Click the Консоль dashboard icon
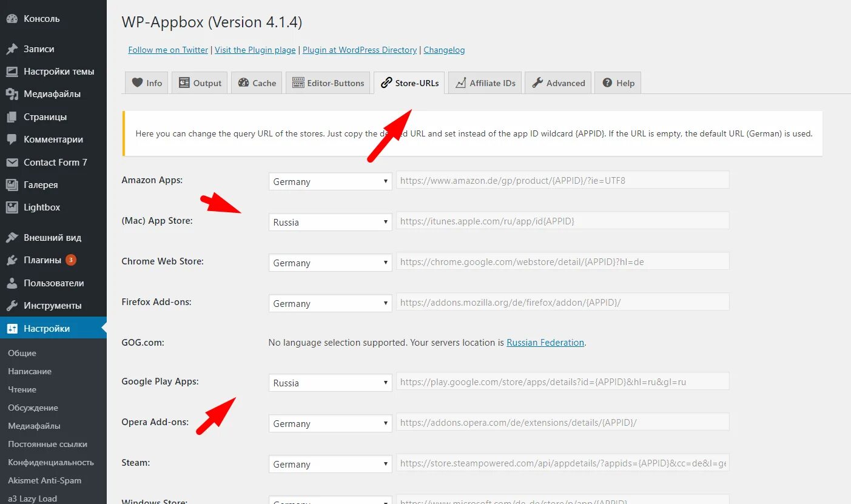The height and width of the screenshot is (504, 851). pyautogui.click(x=12, y=19)
